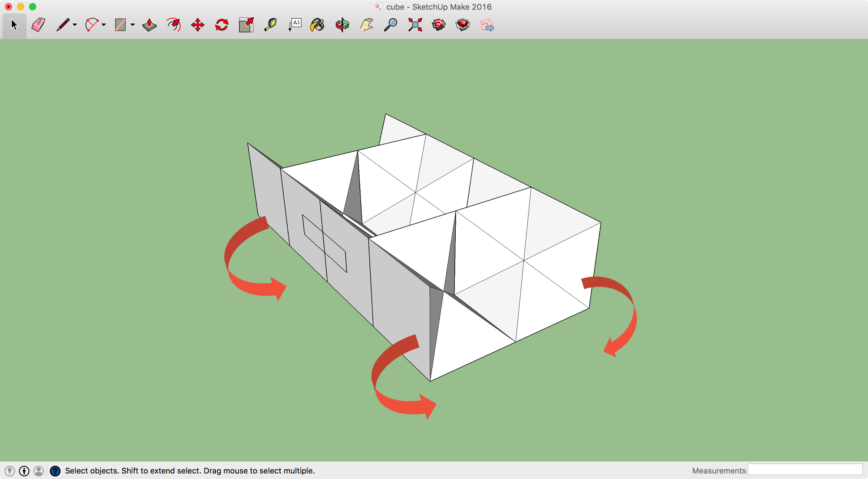Activate the Eraser tool
The width and height of the screenshot is (868, 479).
38,25
